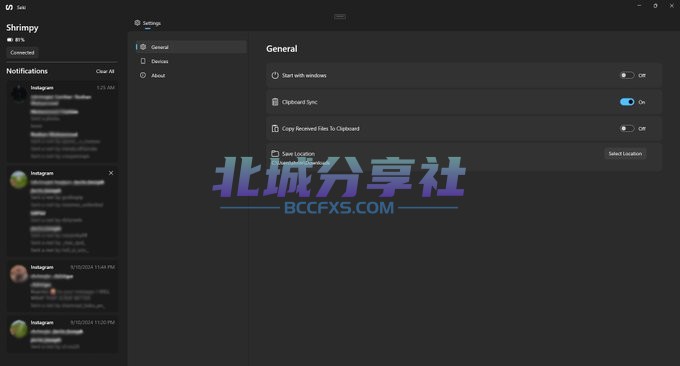Dismiss the second Instagram notification
This screenshot has height=366, width=680.
tap(111, 173)
